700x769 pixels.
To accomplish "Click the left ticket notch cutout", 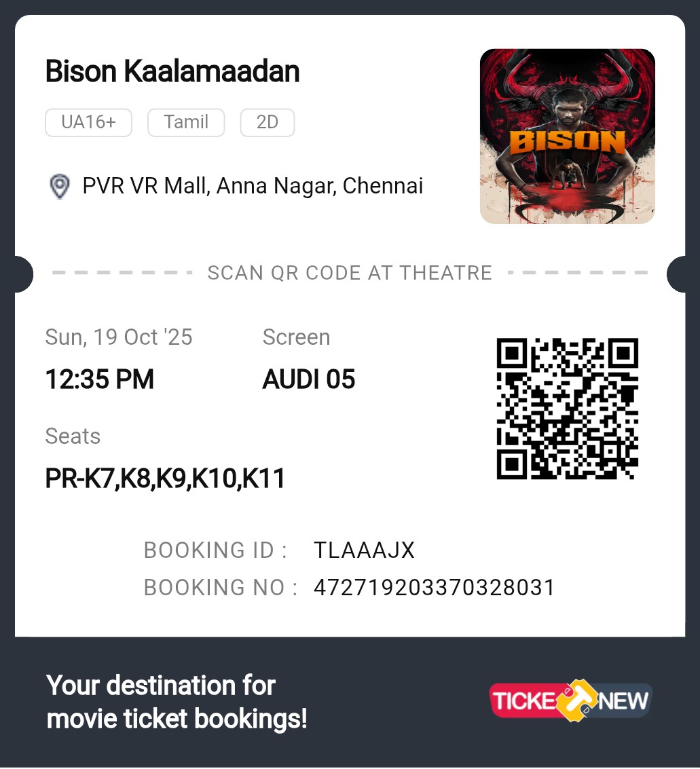I will click(23, 274).
